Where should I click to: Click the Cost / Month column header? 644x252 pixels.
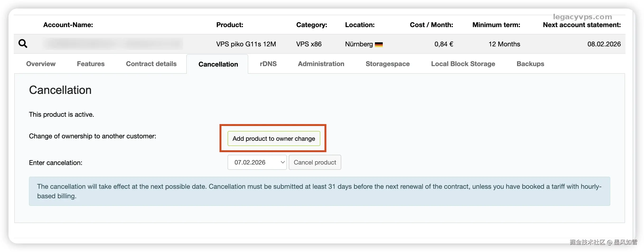tap(431, 25)
